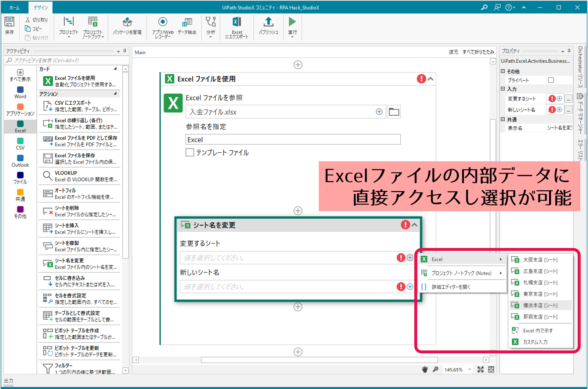Show all activities with すべて表示
The width and height of the screenshot is (588, 389).
[20, 75]
